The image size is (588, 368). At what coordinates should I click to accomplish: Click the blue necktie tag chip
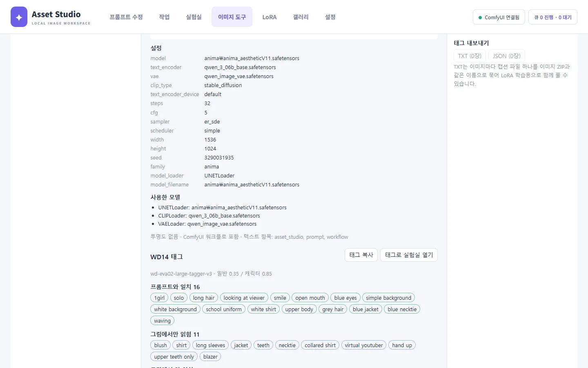[x=402, y=309]
